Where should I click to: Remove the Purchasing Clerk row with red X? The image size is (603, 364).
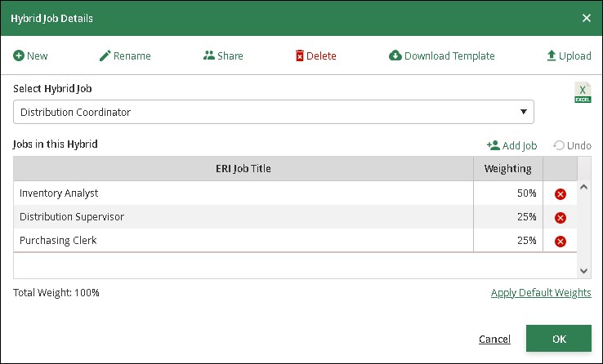560,242
